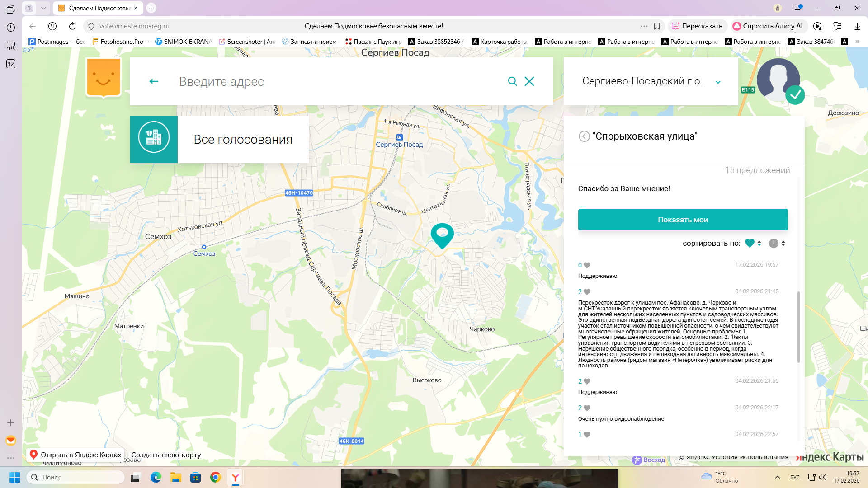Viewport: 868px width, 488px height.
Task: Go back using the circled arrow beside "Спорыховская улица"
Action: (x=584, y=136)
